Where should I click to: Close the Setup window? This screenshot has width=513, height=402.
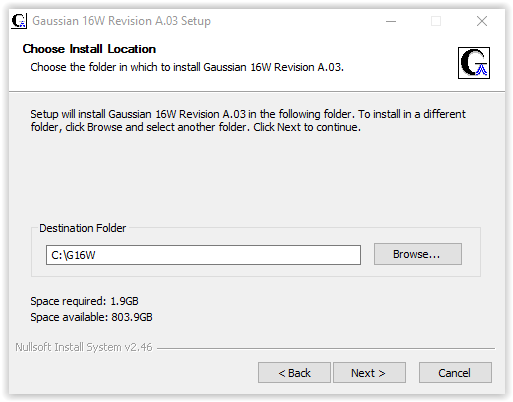(482, 21)
